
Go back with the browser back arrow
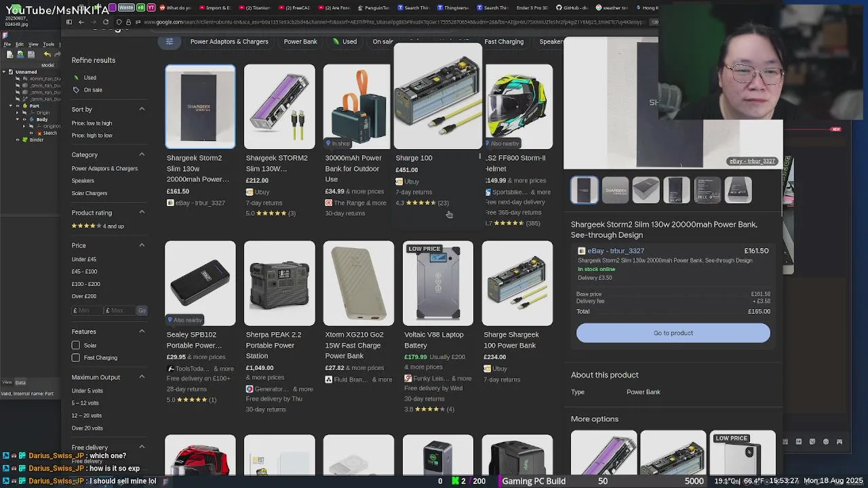(81, 22)
